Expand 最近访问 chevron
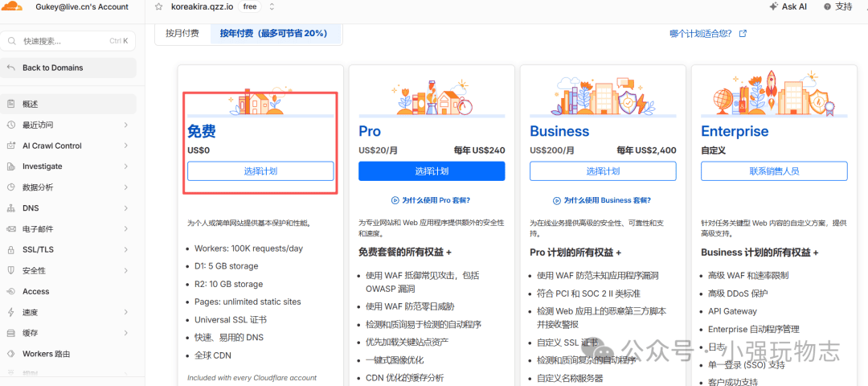The image size is (868, 386). coord(125,125)
